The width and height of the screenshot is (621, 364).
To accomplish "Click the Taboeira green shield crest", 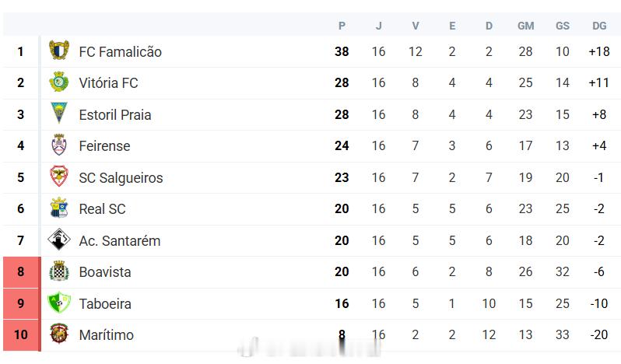I will click(x=59, y=303).
